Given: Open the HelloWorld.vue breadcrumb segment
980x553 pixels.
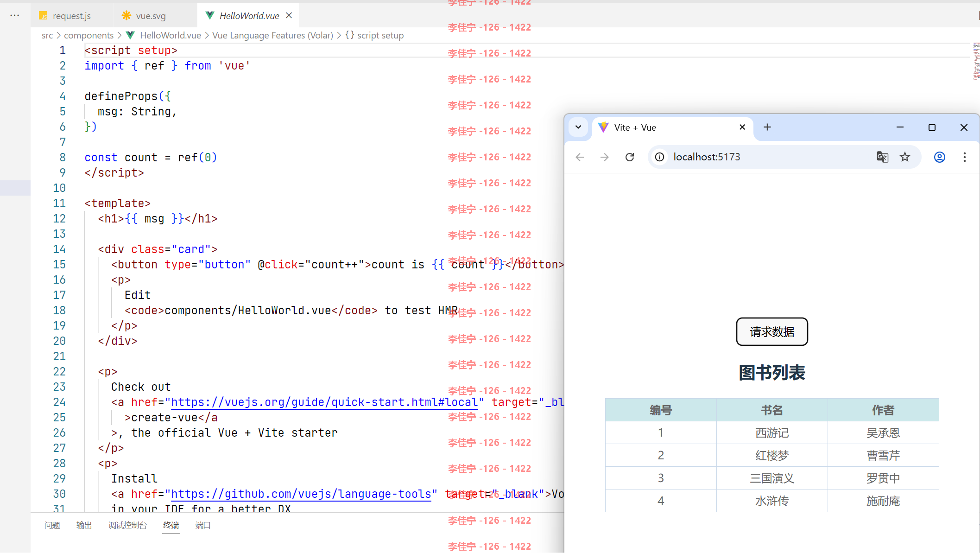Looking at the screenshot, I should pos(171,35).
